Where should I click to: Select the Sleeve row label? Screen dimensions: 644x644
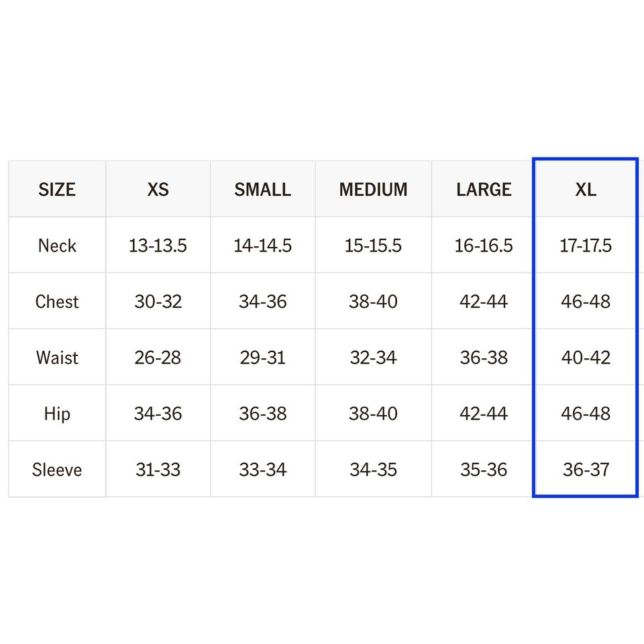pos(57,470)
